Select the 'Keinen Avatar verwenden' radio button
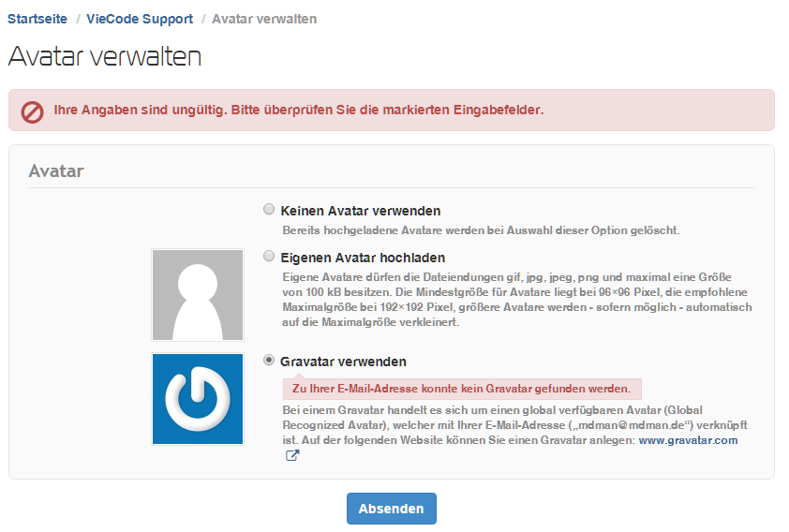 pyautogui.click(x=270, y=210)
